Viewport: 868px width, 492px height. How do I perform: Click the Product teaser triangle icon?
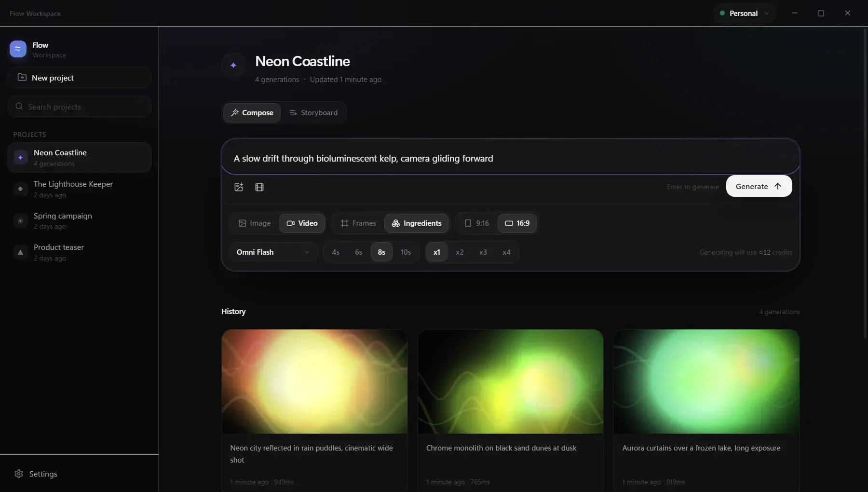click(x=20, y=252)
